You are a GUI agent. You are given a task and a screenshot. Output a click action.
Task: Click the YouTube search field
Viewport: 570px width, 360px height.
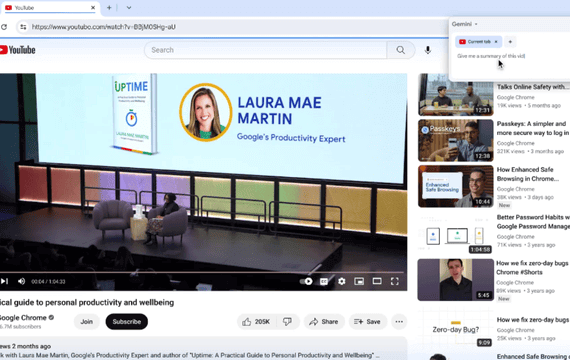point(265,50)
